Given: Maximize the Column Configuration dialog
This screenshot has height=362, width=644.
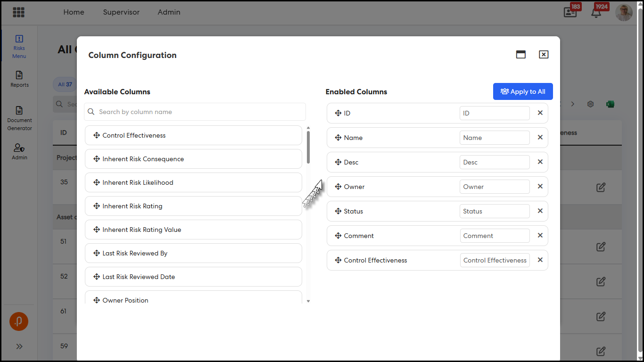Looking at the screenshot, I should pyautogui.click(x=521, y=55).
